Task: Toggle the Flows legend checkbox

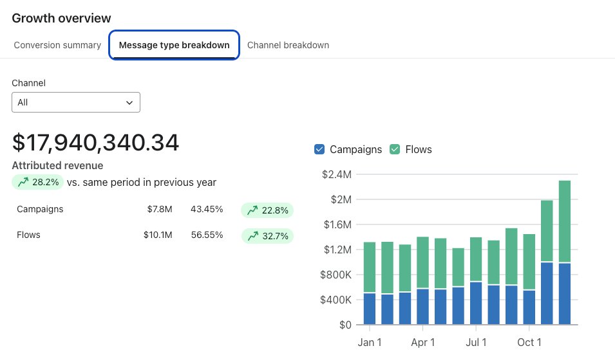Action: (394, 149)
